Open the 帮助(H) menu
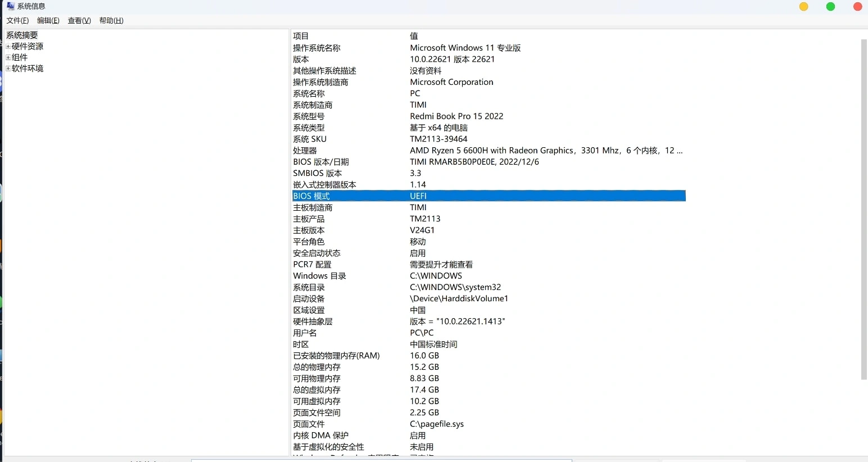868x462 pixels. (x=111, y=21)
